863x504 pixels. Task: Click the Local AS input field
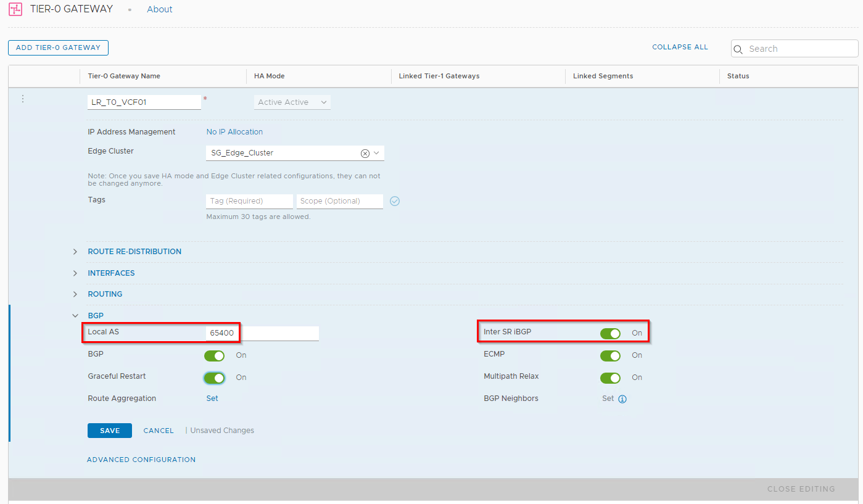tap(262, 333)
